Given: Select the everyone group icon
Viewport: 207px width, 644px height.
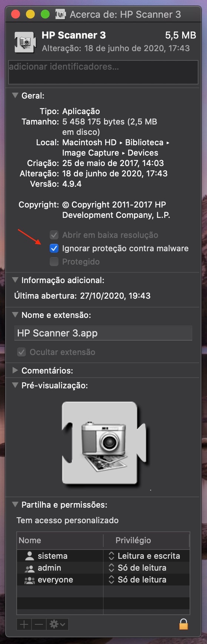Looking at the screenshot, I should [29, 580].
